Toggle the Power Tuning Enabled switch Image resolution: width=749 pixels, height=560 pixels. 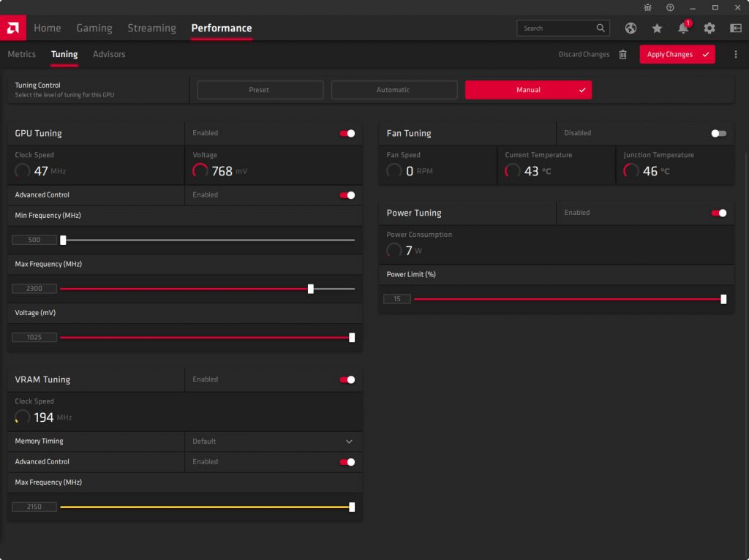pos(719,213)
